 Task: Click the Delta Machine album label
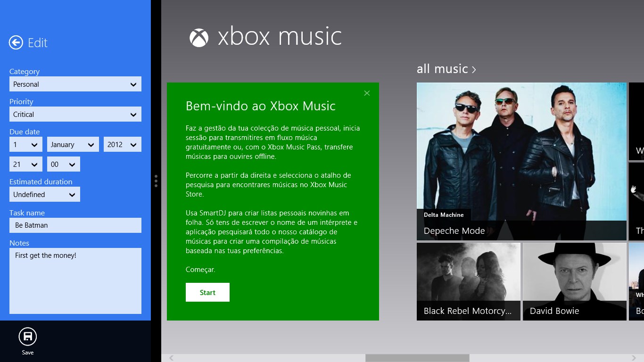tap(444, 215)
